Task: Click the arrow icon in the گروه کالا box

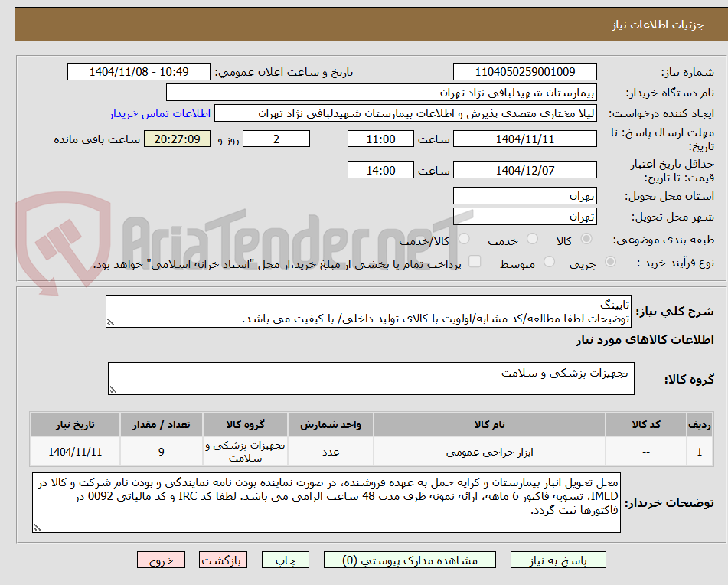Action: pyautogui.click(x=115, y=391)
